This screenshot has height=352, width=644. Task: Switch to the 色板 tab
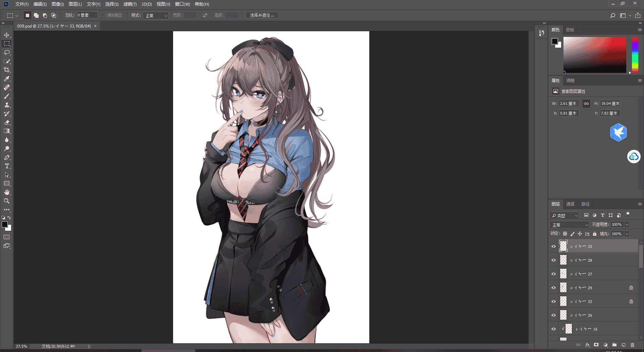pos(570,30)
